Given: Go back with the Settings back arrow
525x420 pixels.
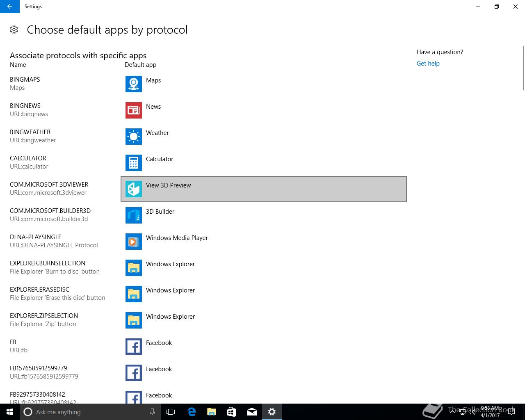Looking at the screenshot, I should pyautogui.click(x=10, y=7).
